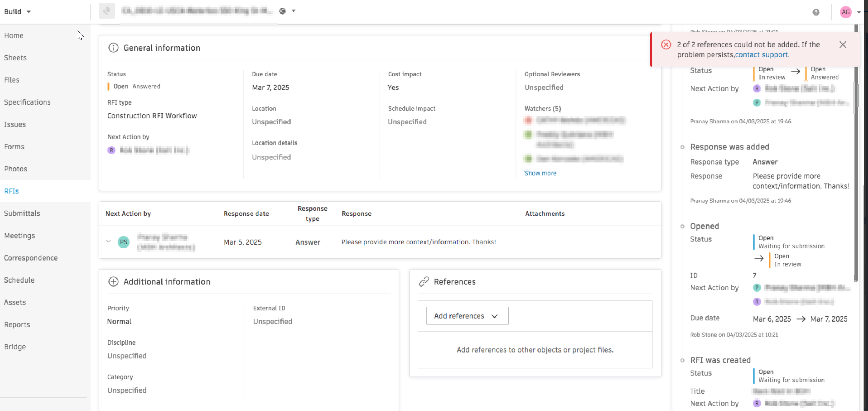Go to Issues in the sidebar
Image resolution: width=868 pixels, height=411 pixels.
15,124
